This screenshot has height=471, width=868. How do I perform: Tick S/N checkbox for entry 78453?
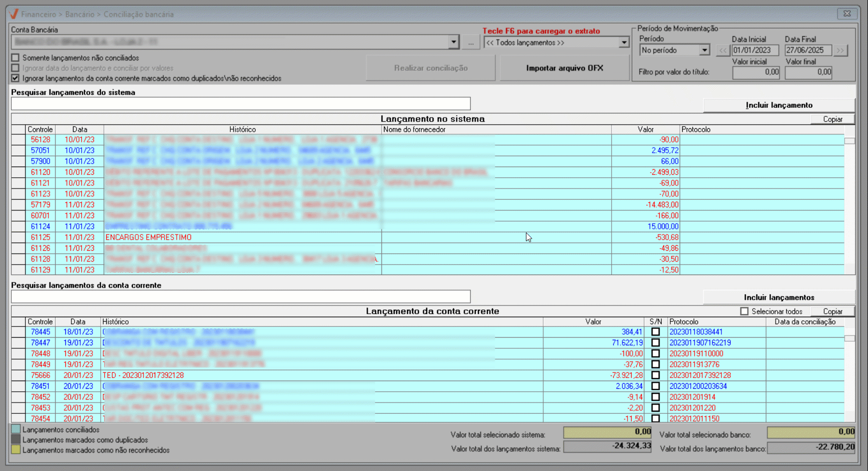tap(656, 408)
